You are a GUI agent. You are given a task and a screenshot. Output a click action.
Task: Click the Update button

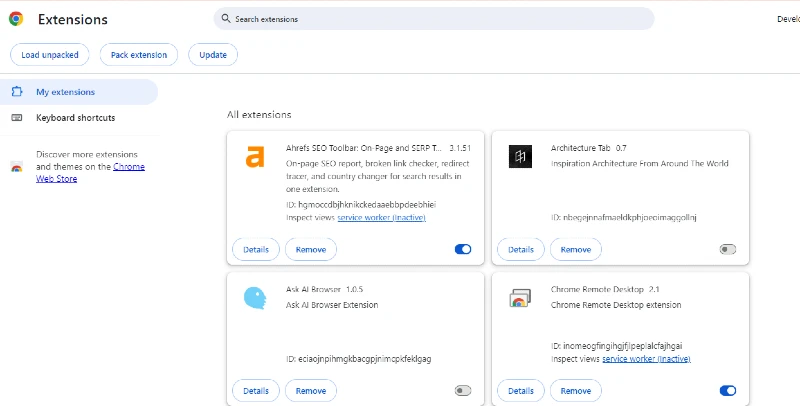coord(213,55)
